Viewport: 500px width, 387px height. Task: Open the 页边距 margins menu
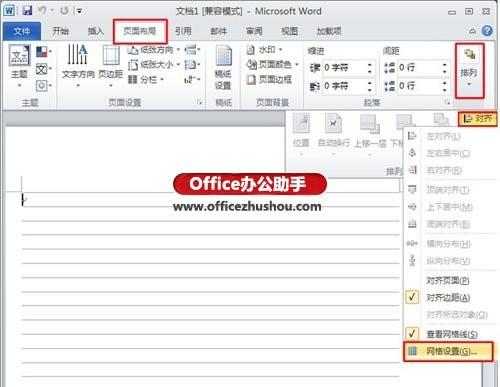point(111,66)
